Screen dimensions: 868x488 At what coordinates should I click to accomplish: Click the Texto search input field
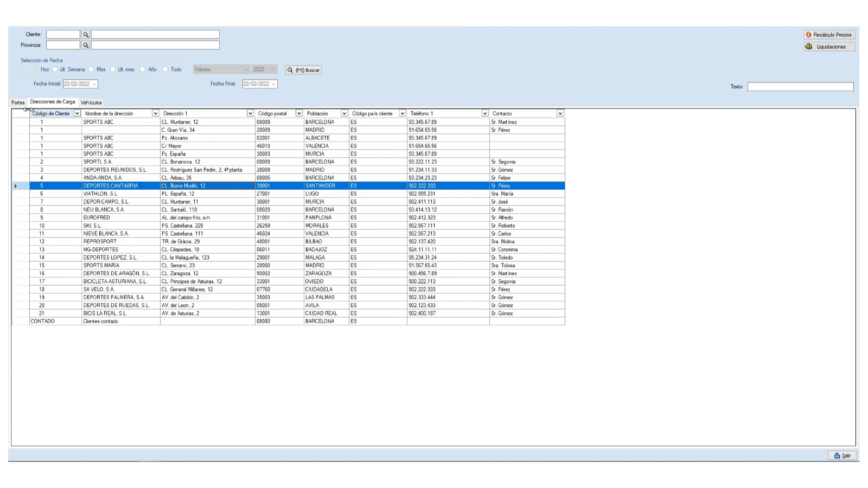800,87
